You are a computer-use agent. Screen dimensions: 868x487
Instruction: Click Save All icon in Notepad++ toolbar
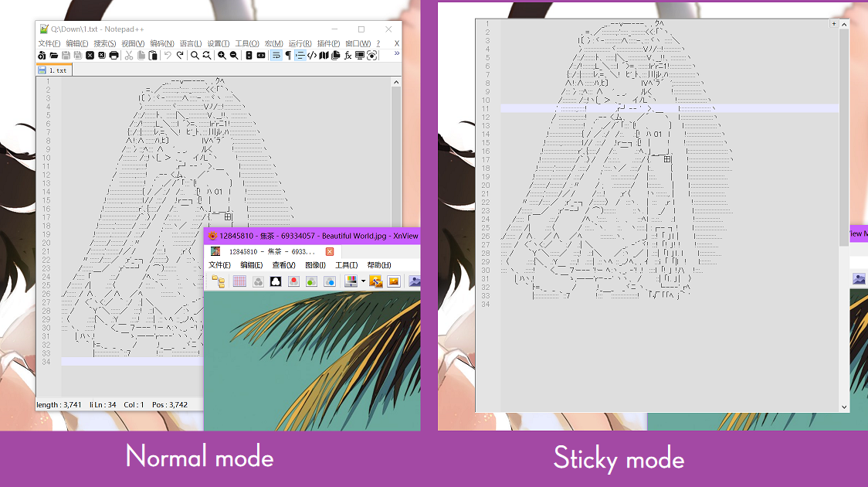(x=78, y=56)
